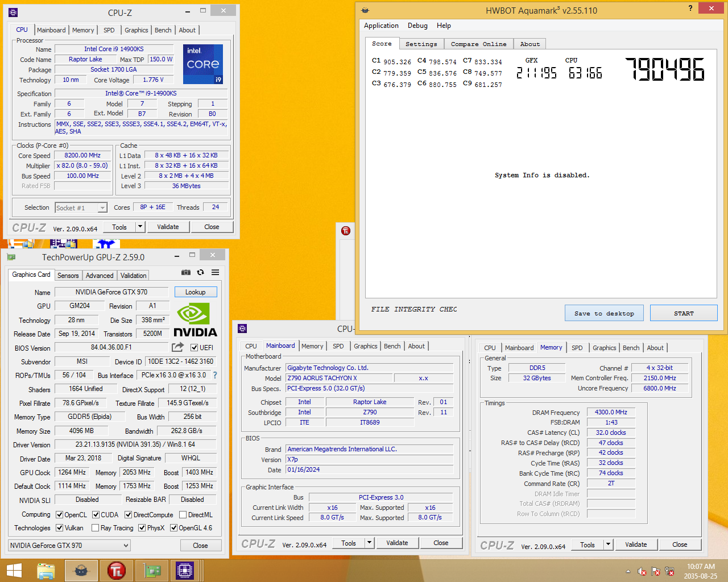The height and width of the screenshot is (582, 728).
Task: Toggle the Ray Tracing checkbox
Action: pos(95,528)
